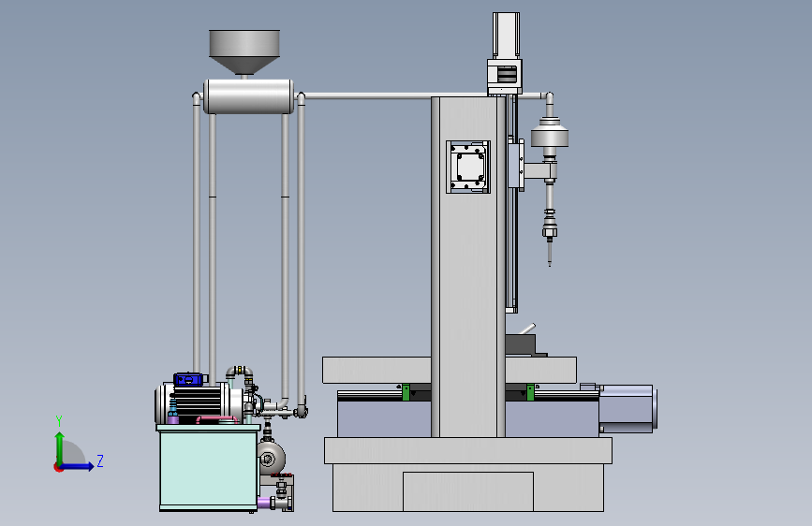Select the bell-shaped housing above the spindle
Image resolution: width=812 pixels, height=526 pixels.
(x=550, y=133)
